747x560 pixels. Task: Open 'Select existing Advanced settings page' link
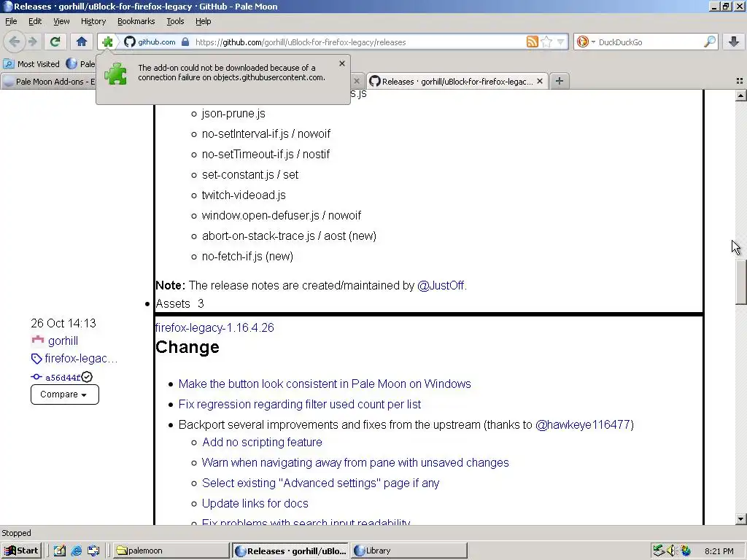pyautogui.click(x=321, y=483)
